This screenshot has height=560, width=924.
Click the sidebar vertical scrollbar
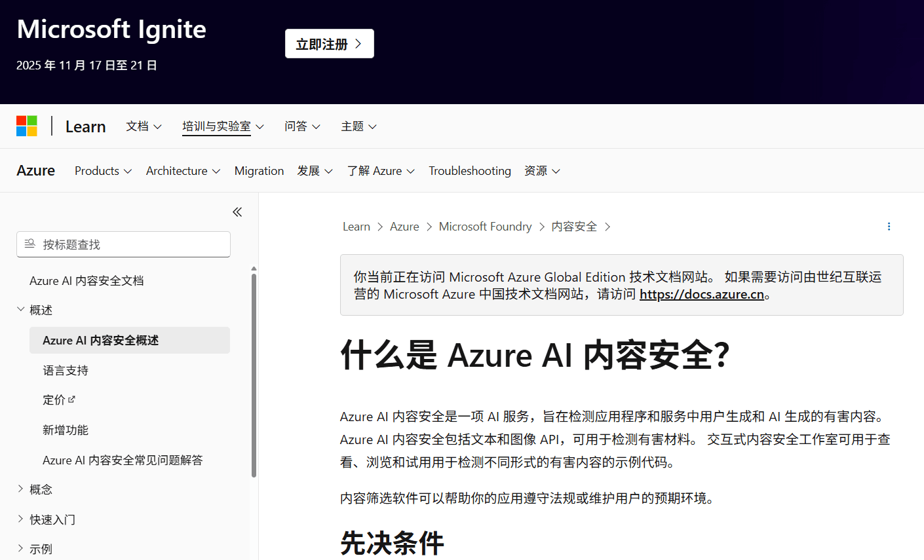point(254,375)
